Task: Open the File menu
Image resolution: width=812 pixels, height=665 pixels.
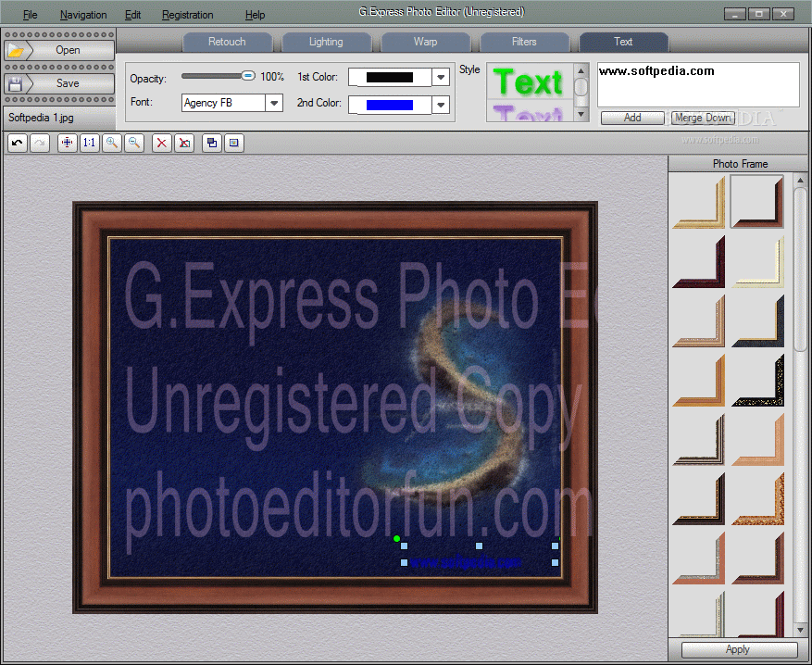Action: [30, 15]
